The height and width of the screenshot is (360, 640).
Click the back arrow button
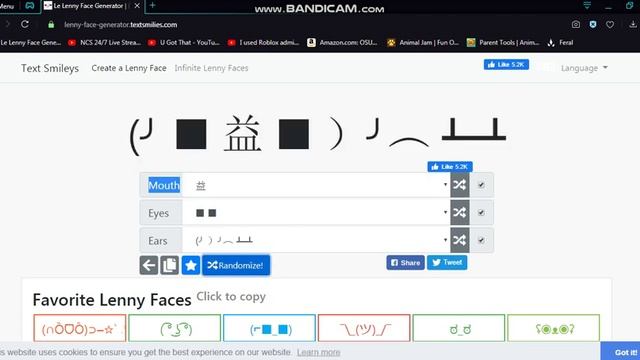point(149,265)
